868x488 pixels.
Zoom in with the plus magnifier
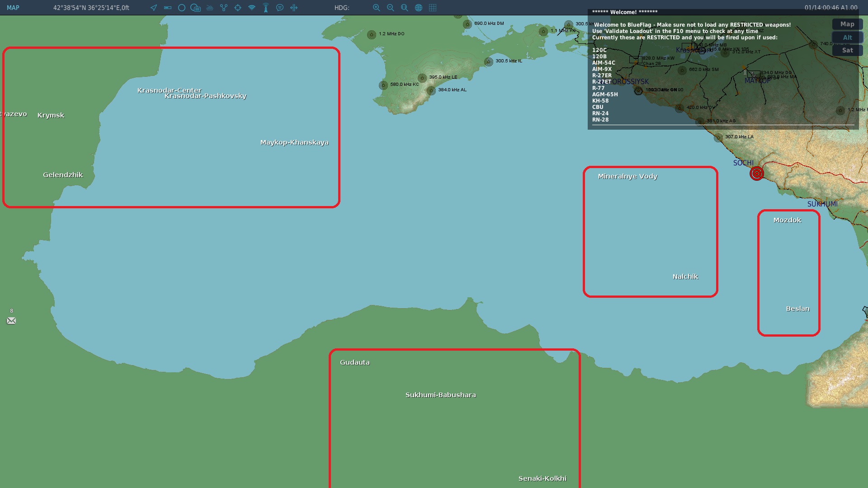tap(377, 8)
